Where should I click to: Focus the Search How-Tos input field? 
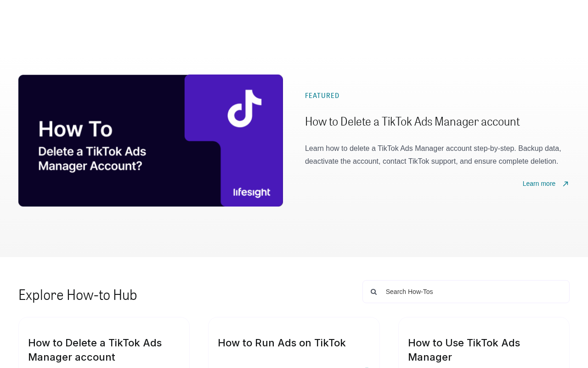(x=466, y=292)
